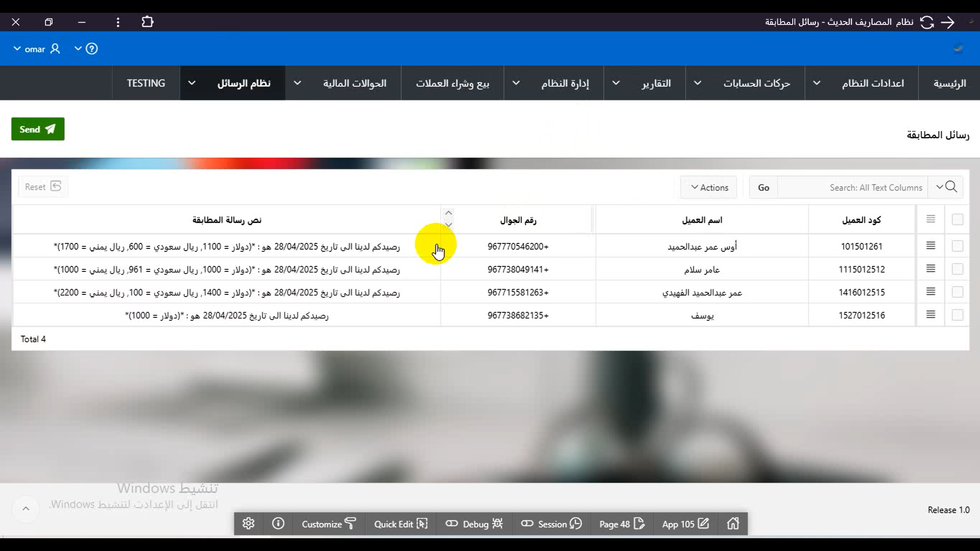Click the browser back arrow icon
Image resolution: width=980 pixels, height=551 pixels.
[x=948, y=22]
